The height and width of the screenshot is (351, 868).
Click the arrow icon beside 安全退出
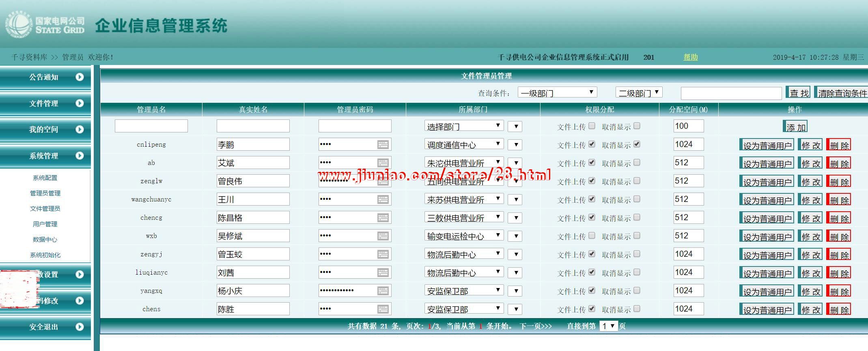tap(80, 327)
